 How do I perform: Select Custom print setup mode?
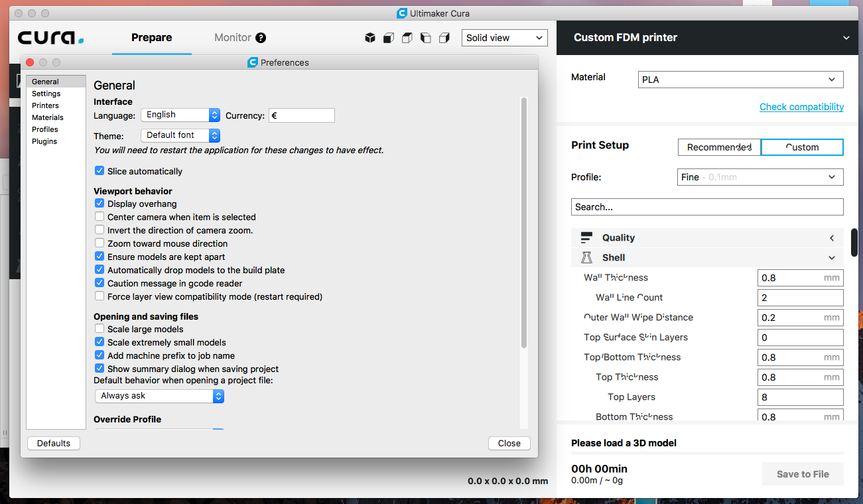(x=802, y=147)
